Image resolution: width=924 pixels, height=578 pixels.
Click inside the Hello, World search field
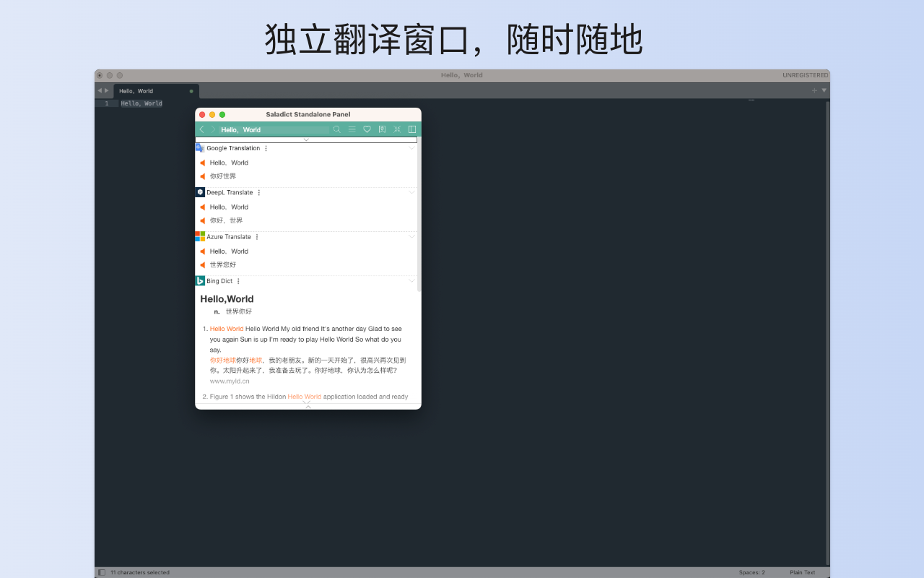click(x=274, y=129)
